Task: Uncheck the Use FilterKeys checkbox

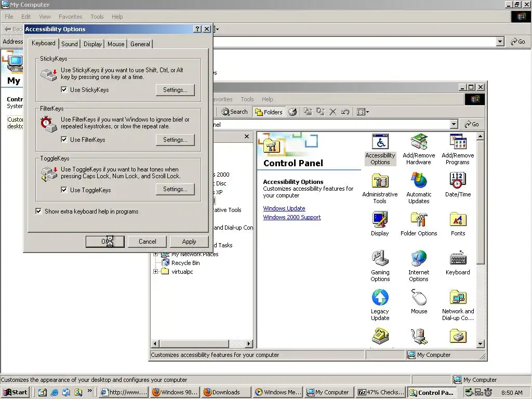Action: click(x=64, y=139)
